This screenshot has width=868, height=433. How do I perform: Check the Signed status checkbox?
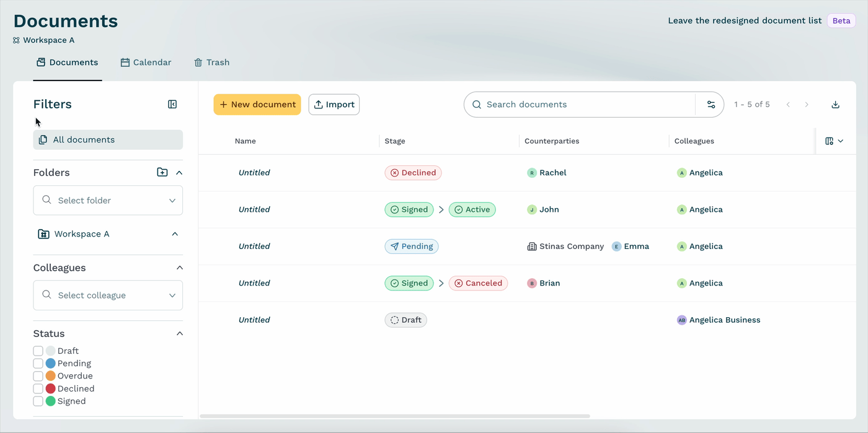[38, 401]
